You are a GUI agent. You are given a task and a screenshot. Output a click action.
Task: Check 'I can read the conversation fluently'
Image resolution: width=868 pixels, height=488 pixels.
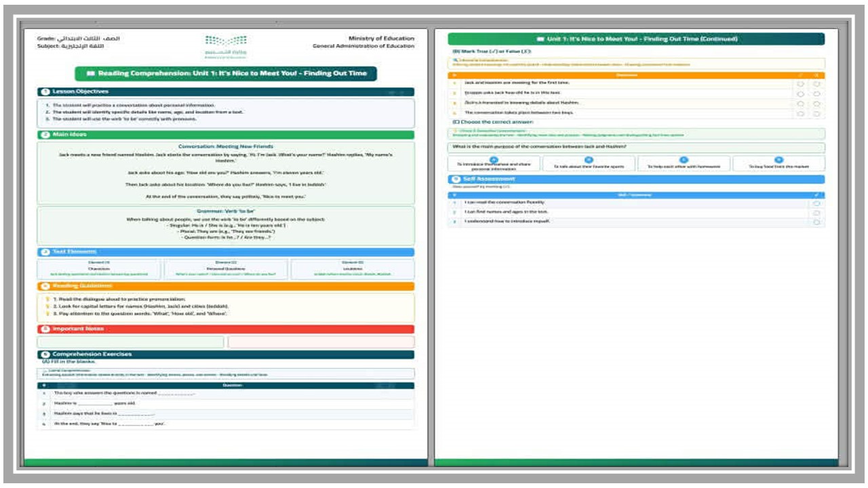[816, 203]
